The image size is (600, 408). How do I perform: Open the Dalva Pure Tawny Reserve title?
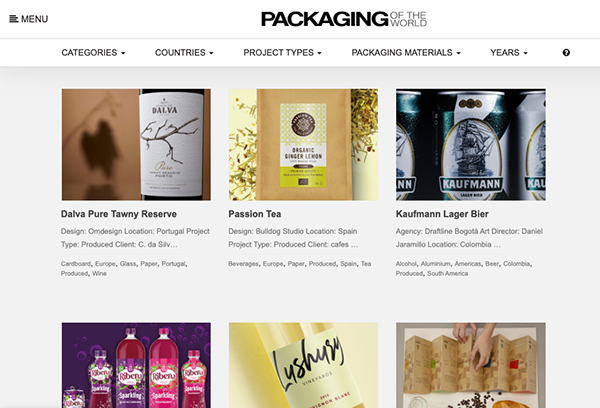point(119,214)
